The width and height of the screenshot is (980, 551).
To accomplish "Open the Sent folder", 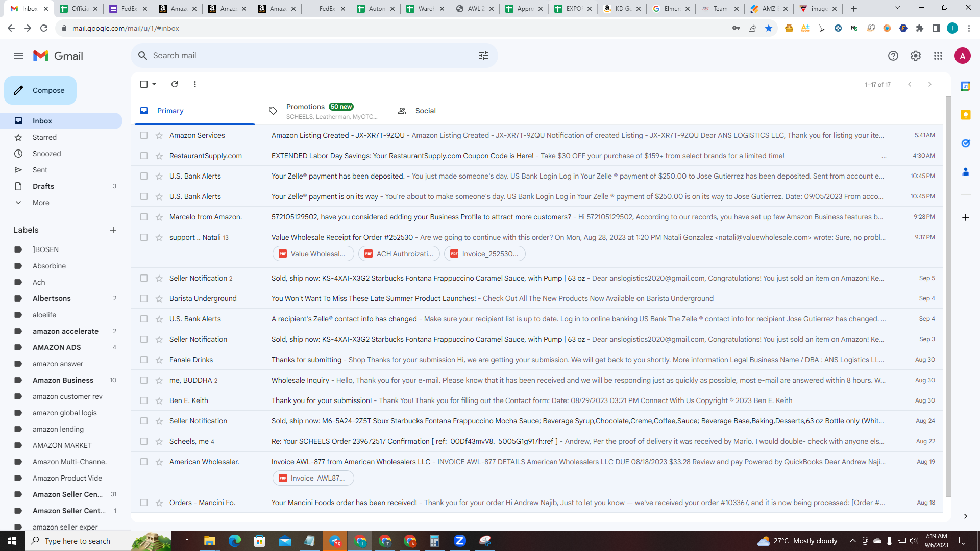I will 40,170.
